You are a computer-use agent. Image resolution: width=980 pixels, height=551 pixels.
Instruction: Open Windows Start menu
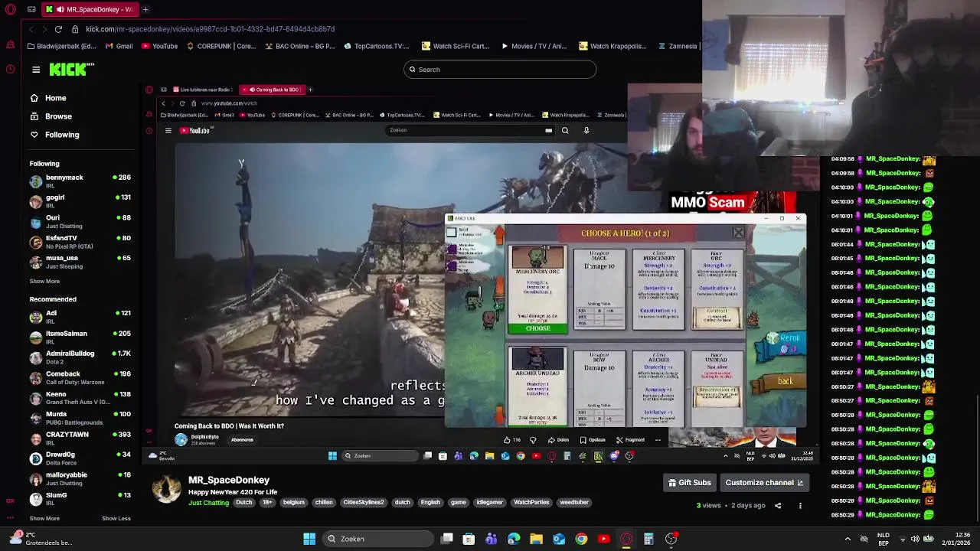[309, 539]
